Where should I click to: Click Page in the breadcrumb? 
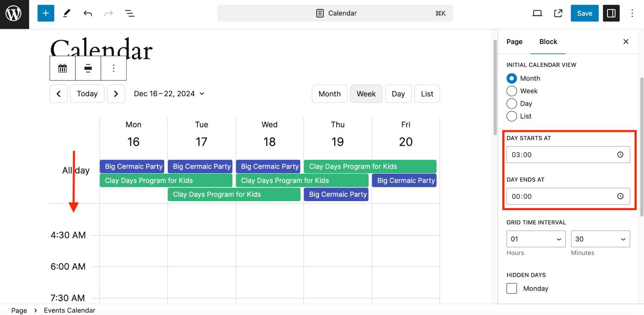pos(19,310)
